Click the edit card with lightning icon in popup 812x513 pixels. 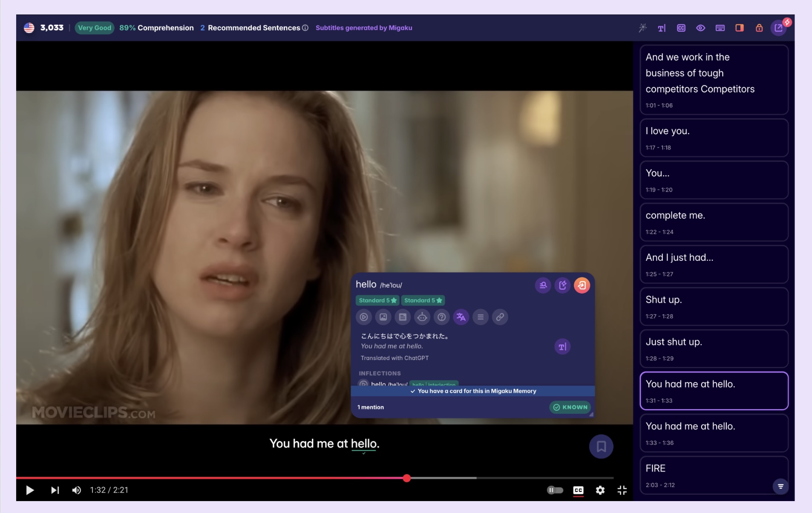tap(562, 285)
